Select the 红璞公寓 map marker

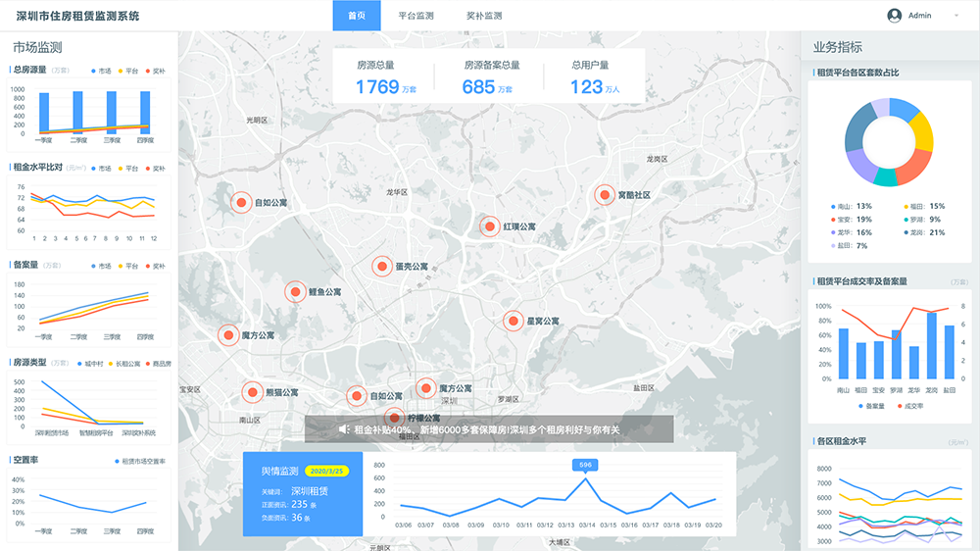pos(490,226)
